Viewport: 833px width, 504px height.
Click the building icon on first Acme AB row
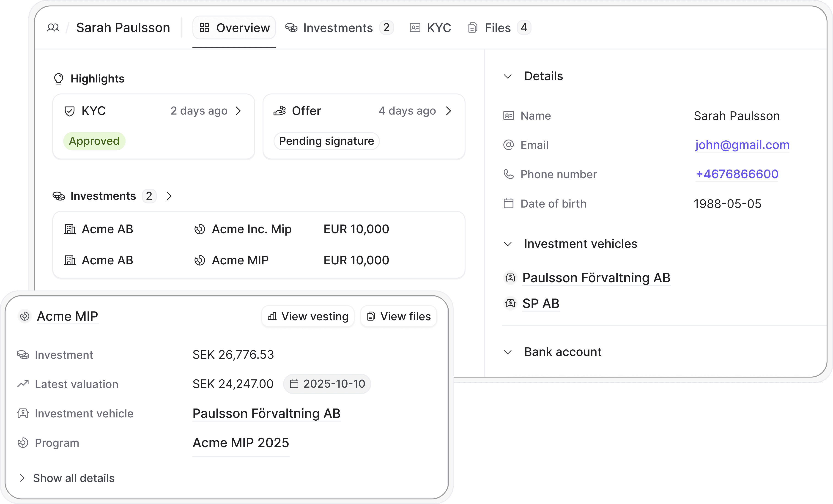pos(70,229)
